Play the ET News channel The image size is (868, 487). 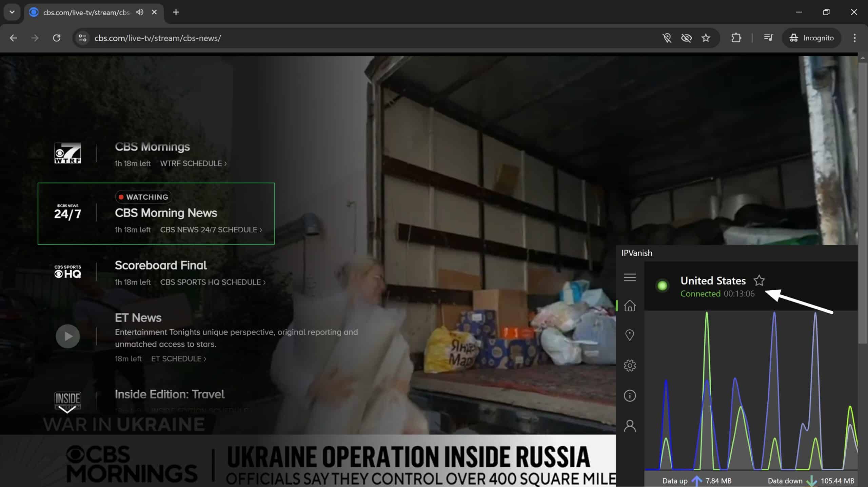68,336
